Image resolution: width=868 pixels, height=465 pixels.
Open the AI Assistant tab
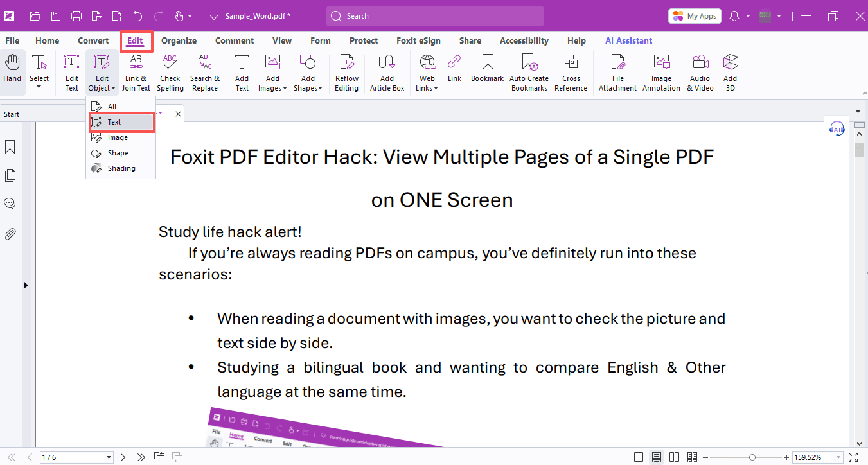tap(628, 40)
